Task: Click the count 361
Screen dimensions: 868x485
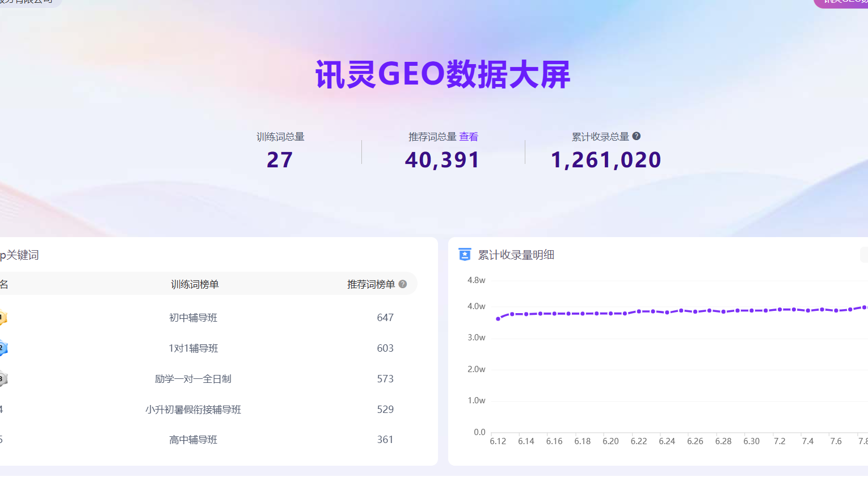Action: 385,440
